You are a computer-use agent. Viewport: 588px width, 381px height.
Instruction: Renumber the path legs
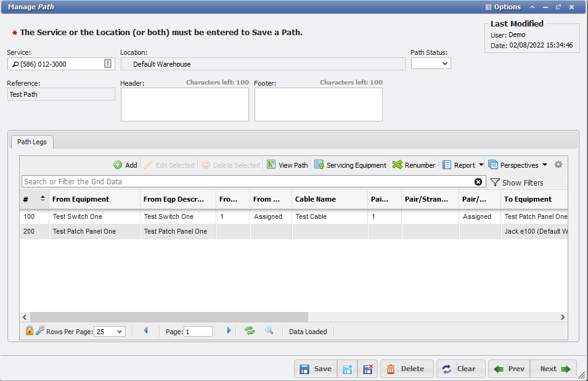[414, 165]
